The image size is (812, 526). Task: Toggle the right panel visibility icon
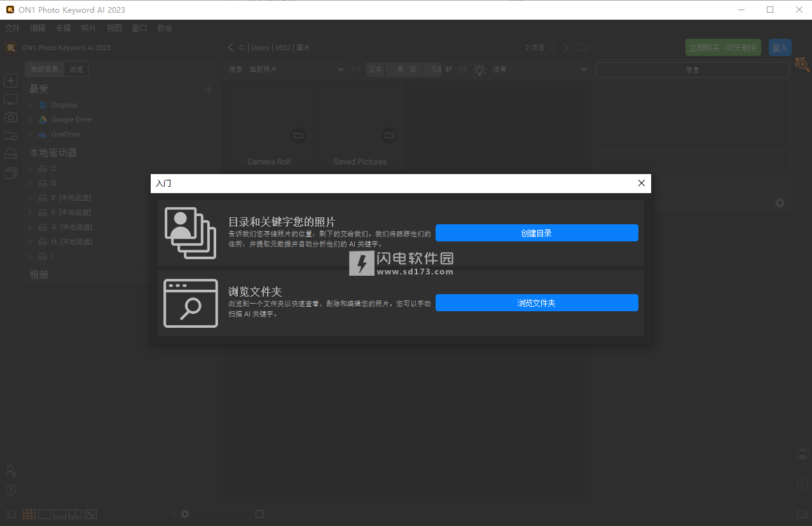(802, 514)
